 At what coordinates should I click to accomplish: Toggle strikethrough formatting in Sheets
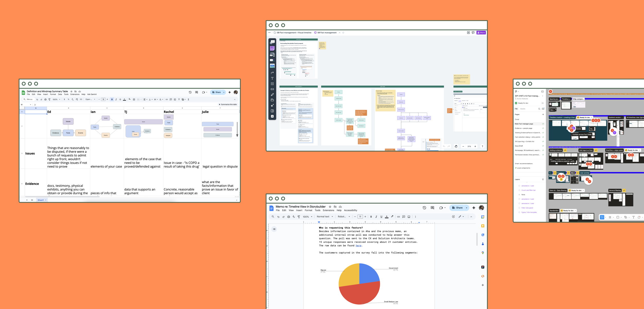click(120, 99)
